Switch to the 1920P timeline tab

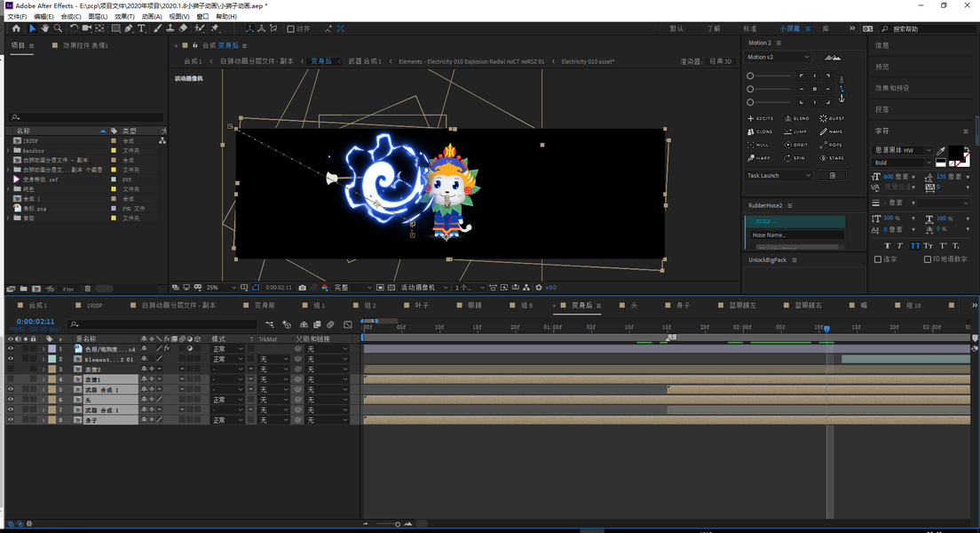point(94,306)
